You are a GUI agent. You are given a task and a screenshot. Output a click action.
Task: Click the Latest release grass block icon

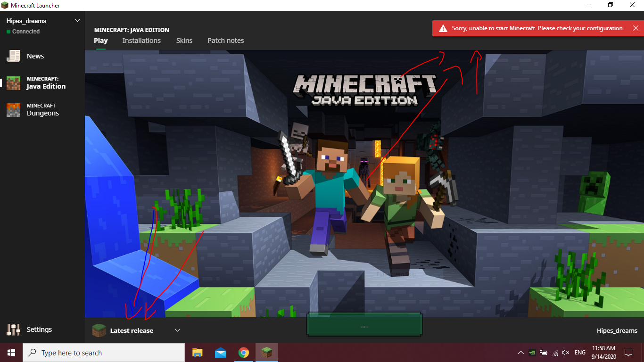(99, 330)
